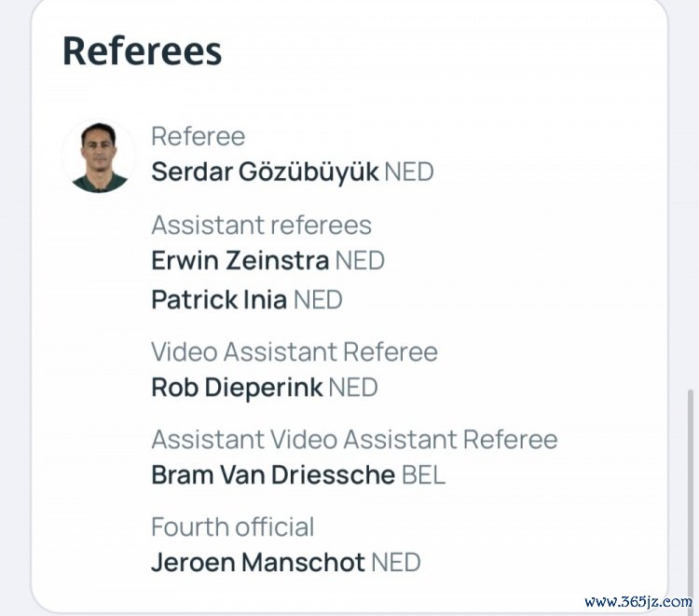Click the "Video Assistant Referee" role label
The width and height of the screenshot is (699, 616).
(x=294, y=352)
